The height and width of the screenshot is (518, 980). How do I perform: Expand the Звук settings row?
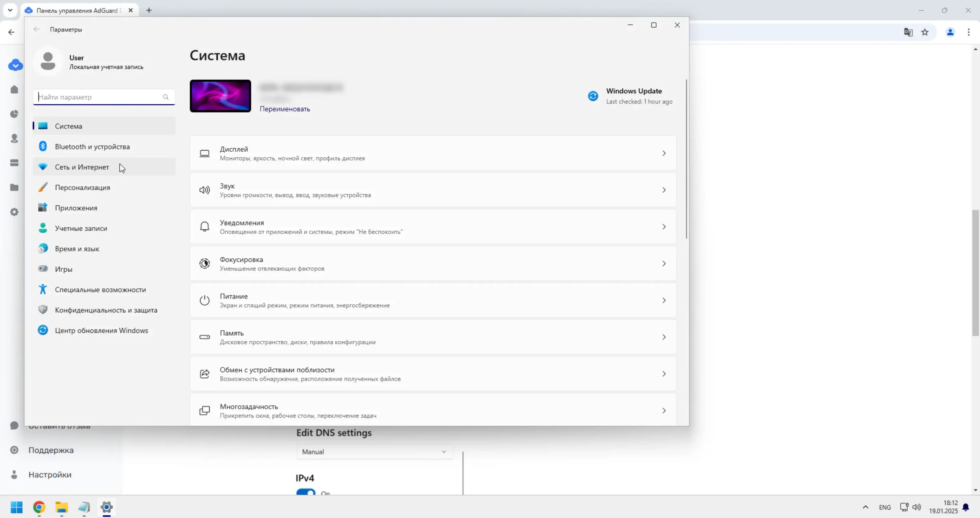tap(433, 190)
